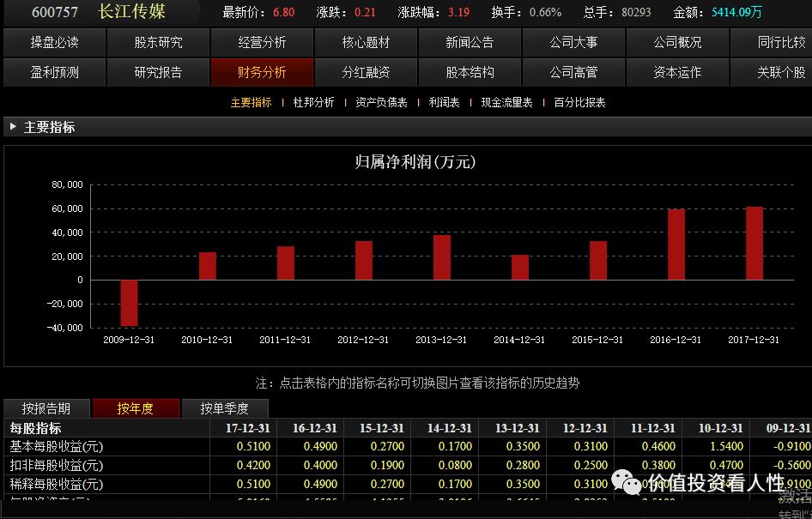This screenshot has height=519, width=812.
Task: Click the 10-12-31 column header
Action: tap(721, 428)
